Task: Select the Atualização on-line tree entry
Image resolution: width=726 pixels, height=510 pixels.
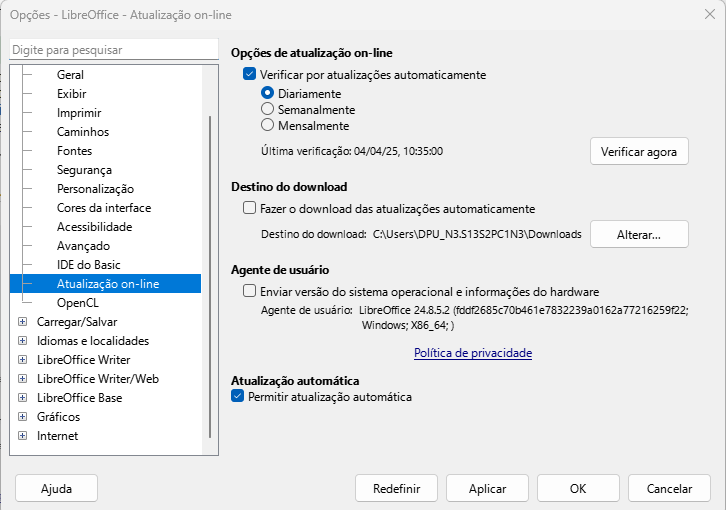Action: click(106, 283)
